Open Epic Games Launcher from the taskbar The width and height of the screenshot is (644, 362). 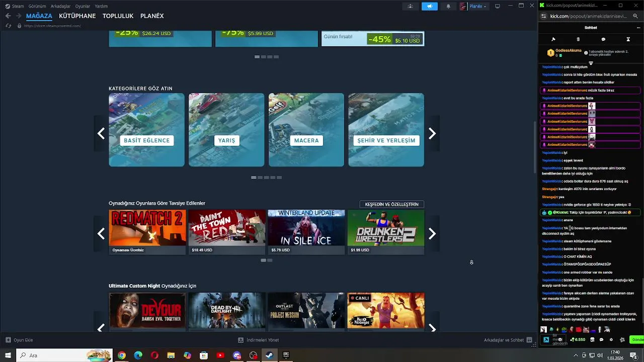[286, 355]
